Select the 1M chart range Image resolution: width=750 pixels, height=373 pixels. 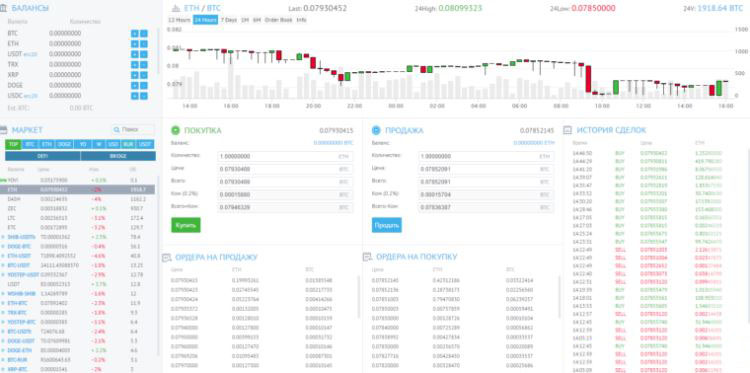(245, 20)
